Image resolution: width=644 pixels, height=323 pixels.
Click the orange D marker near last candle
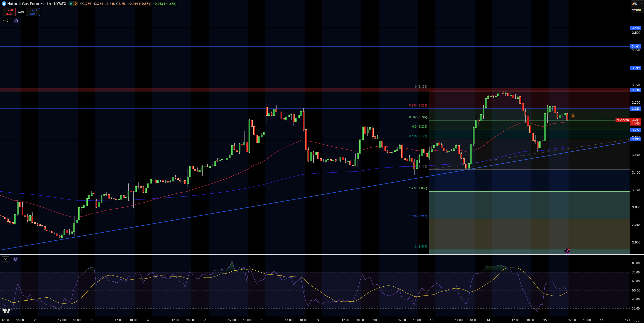573,116
